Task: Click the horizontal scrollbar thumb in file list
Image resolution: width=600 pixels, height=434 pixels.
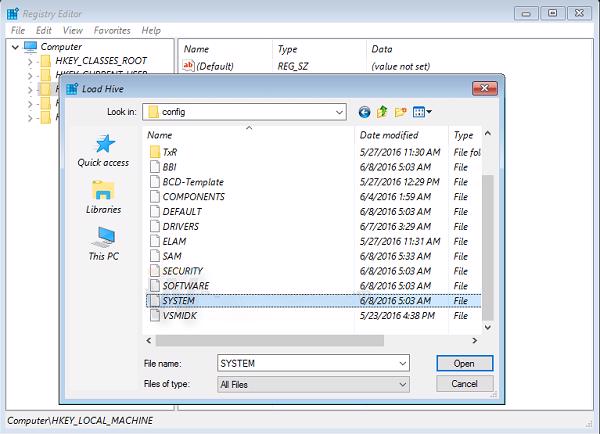Action: [x=270, y=340]
